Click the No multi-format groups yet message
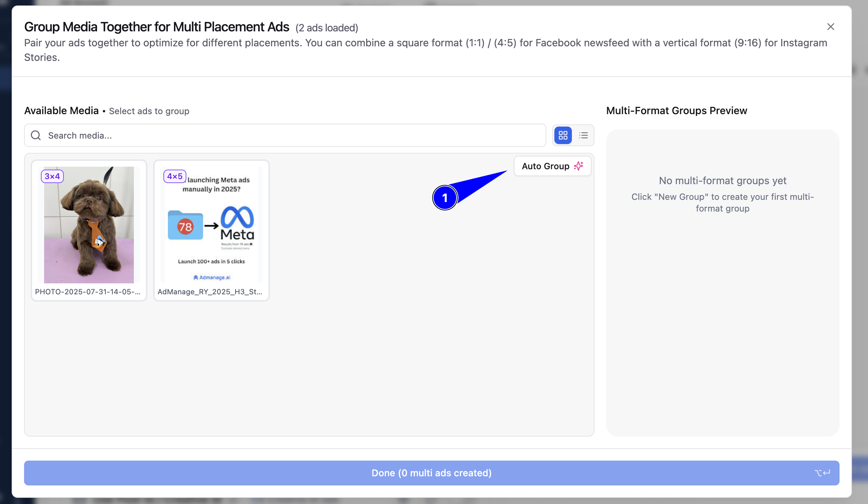This screenshot has height=504, width=868. tap(722, 181)
